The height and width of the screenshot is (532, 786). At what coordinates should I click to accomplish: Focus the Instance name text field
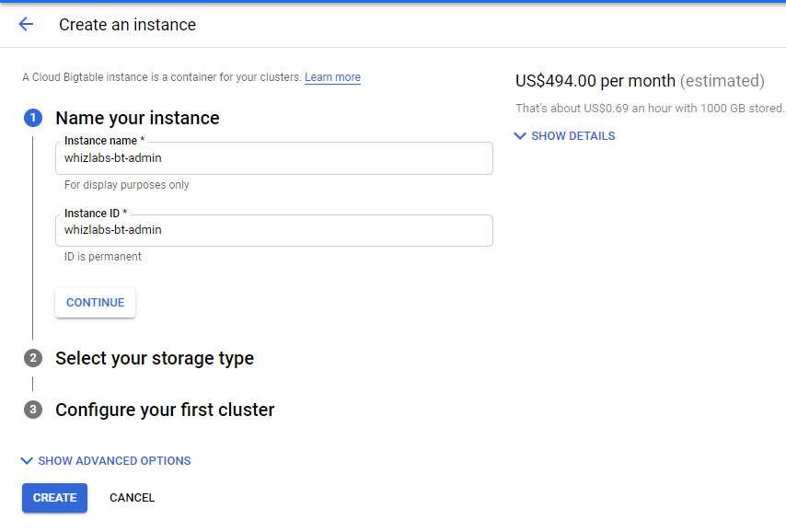273,158
